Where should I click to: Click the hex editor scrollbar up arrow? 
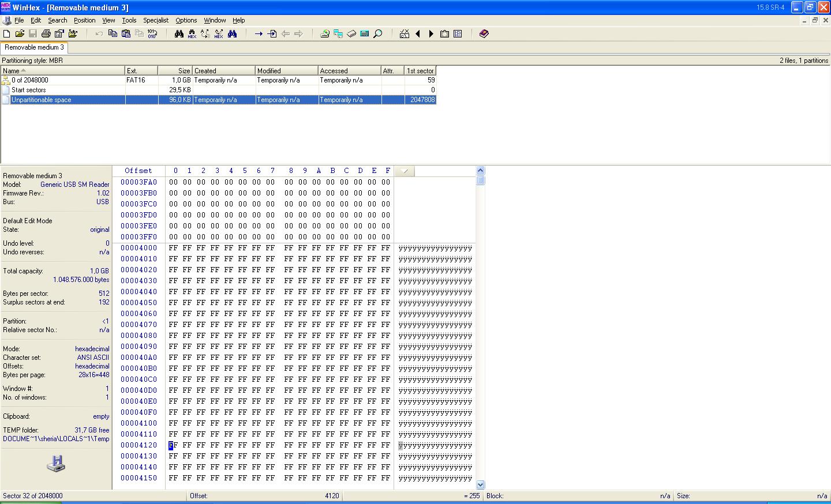tap(480, 171)
